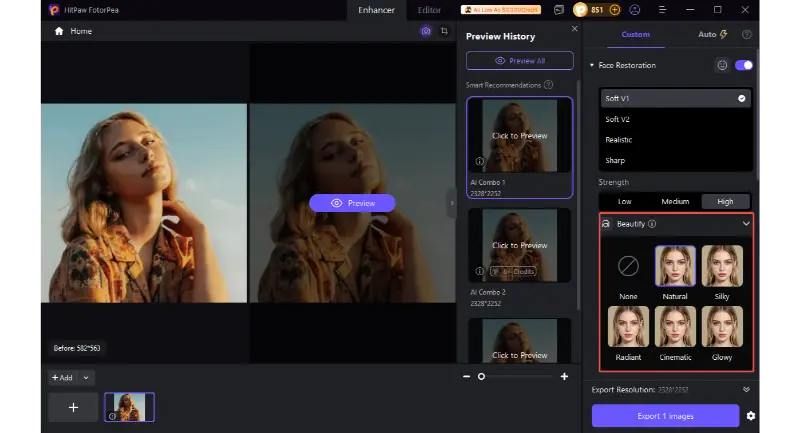800x433 pixels.
Task: Switch to the Editor tab
Action: (429, 10)
